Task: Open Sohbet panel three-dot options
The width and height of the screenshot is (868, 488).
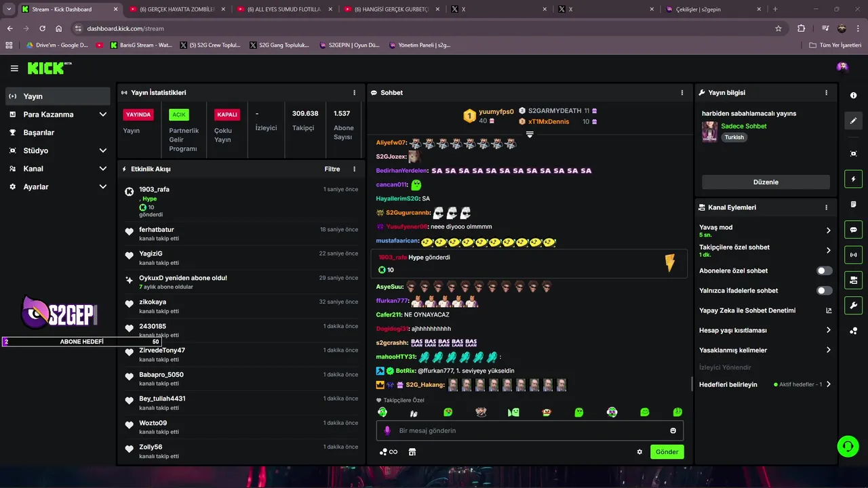Action: [682, 93]
